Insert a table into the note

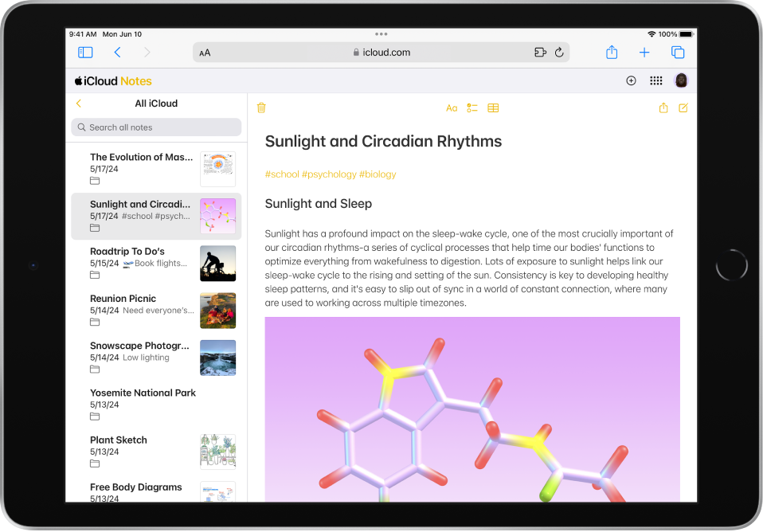(493, 108)
